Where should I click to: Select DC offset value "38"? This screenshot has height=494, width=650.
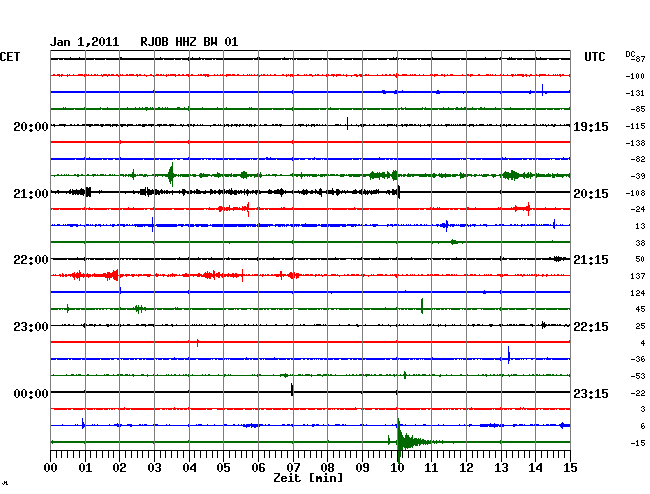pos(640,243)
